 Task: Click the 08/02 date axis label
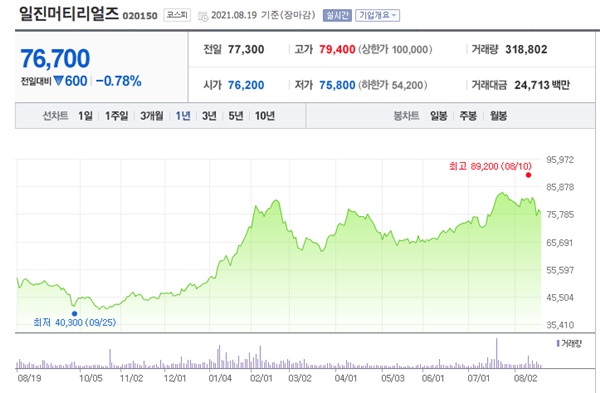coord(525,378)
